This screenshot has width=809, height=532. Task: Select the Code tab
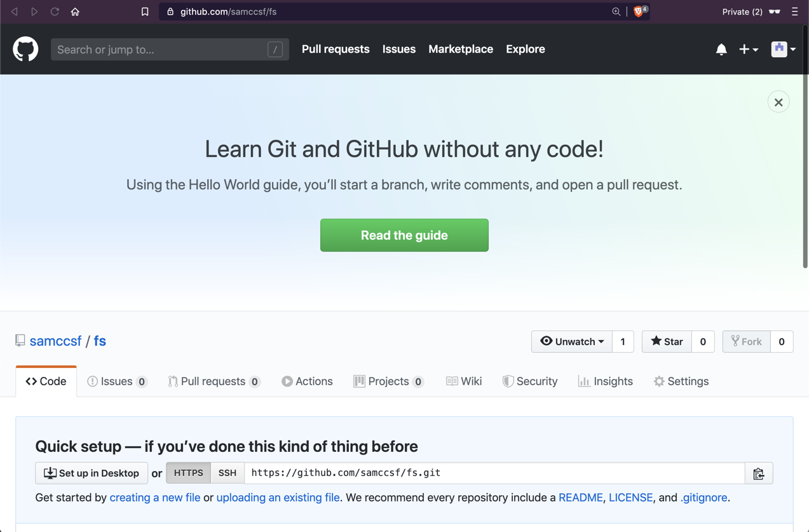[x=46, y=381]
